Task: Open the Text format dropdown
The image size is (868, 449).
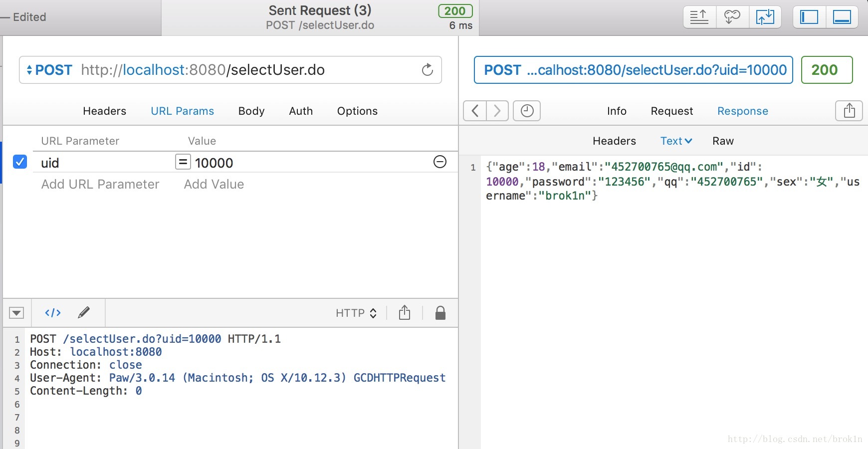Action: point(676,141)
